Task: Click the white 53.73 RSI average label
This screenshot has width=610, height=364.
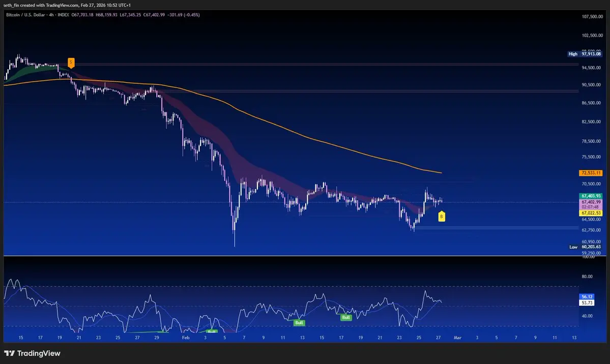Action: click(x=587, y=302)
